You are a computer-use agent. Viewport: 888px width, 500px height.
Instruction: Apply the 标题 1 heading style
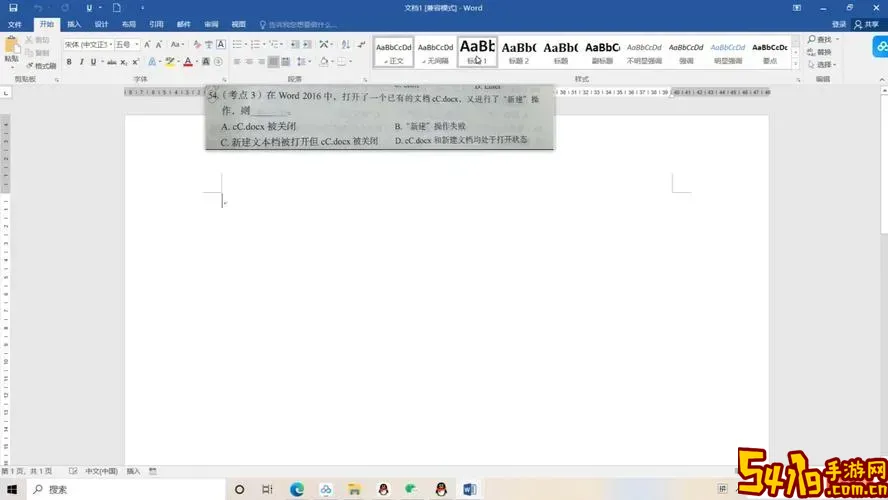pos(477,52)
